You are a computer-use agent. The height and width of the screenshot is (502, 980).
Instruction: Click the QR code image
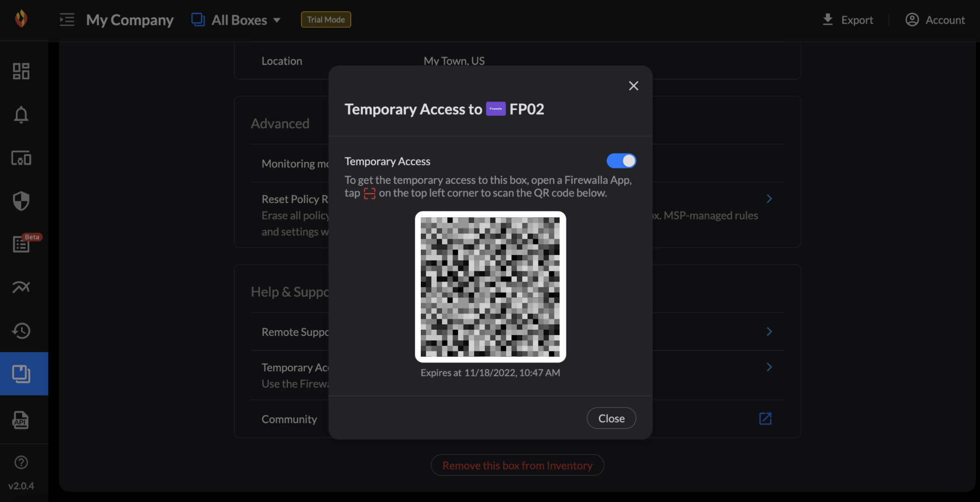[490, 287]
